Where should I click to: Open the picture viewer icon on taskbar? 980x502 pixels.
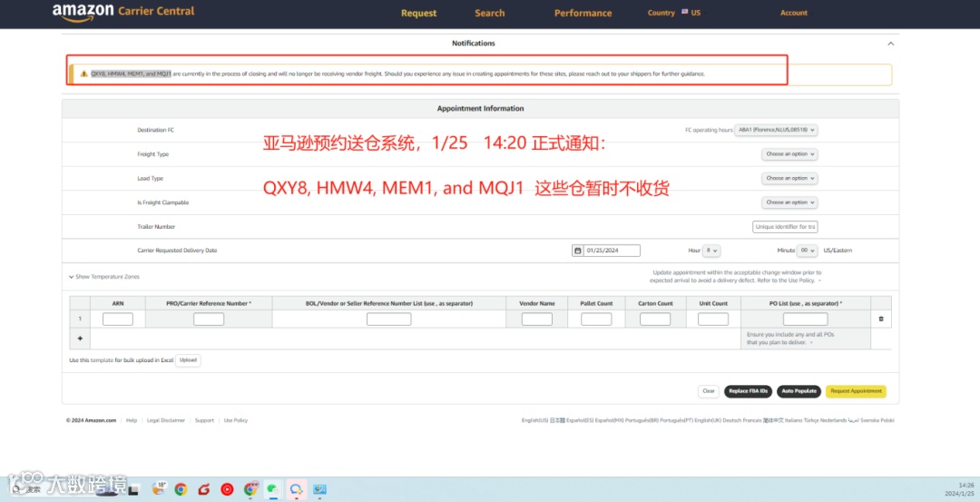(319, 489)
